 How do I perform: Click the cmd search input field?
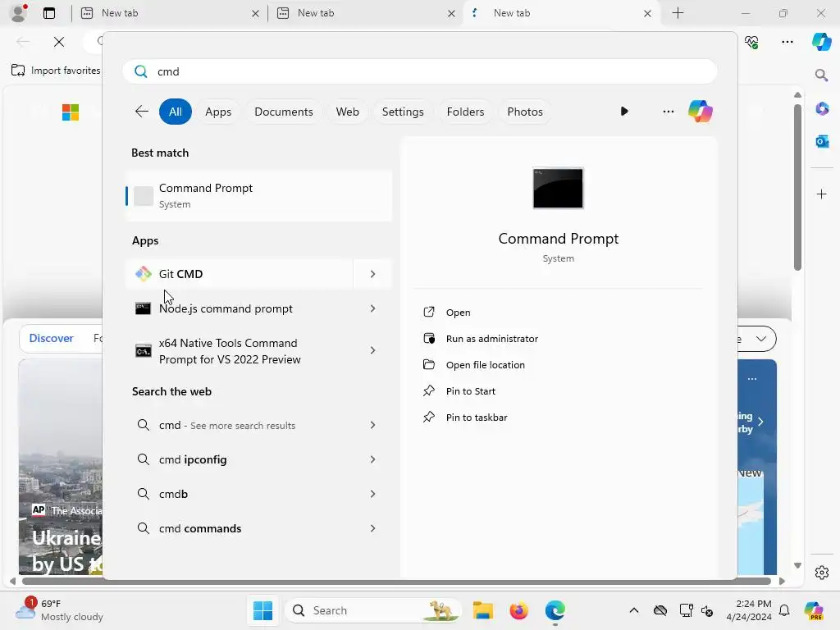(x=419, y=71)
